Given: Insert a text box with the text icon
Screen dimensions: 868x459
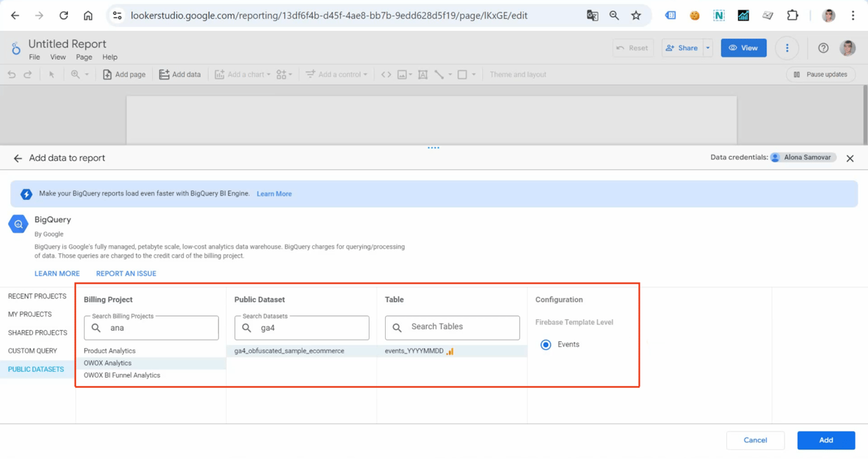Looking at the screenshot, I should click(x=423, y=74).
